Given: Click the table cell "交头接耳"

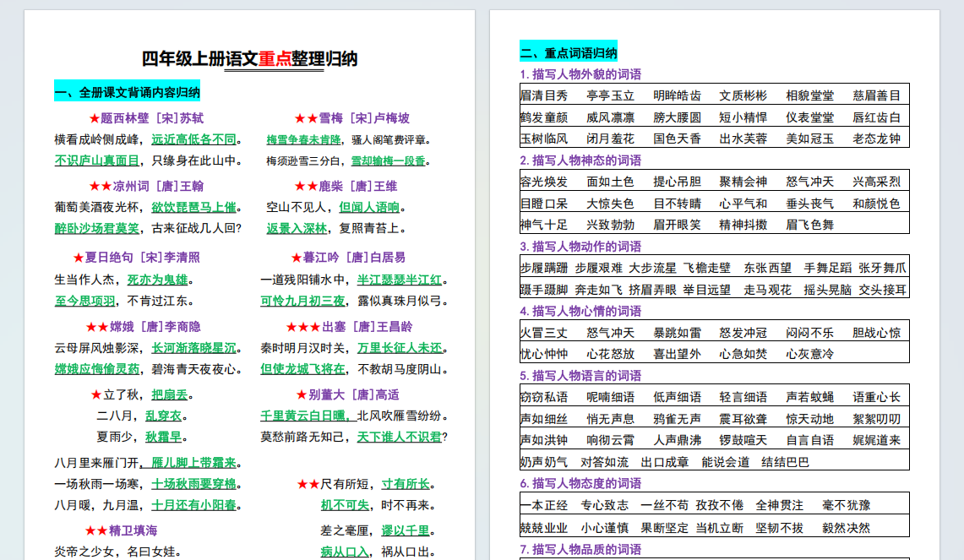Looking at the screenshot, I should [x=883, y=290].
